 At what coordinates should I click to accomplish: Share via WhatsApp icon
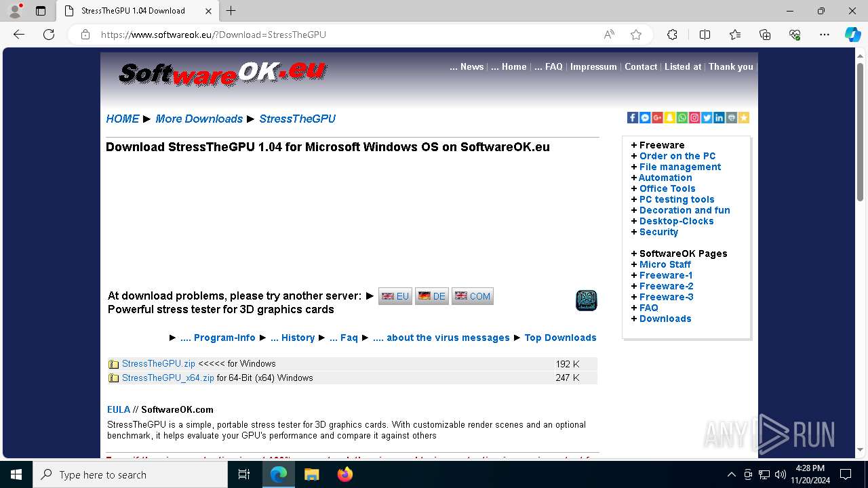(x=682, y=118)
